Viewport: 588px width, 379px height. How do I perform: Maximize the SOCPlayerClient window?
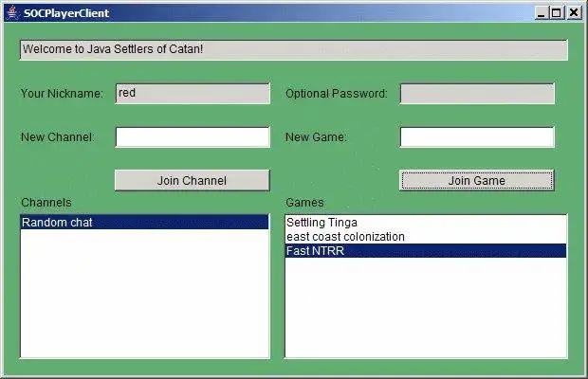tap(557, 13)
